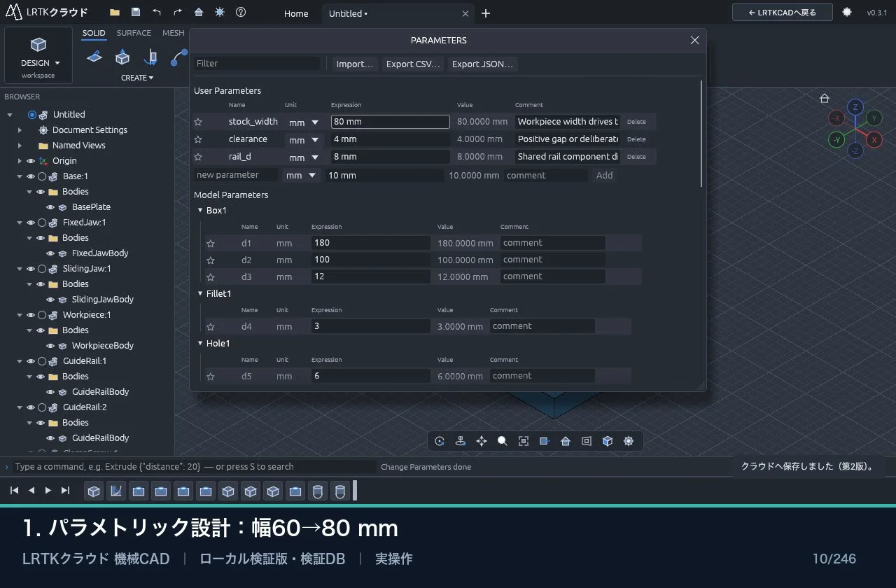Hide the WorkpieceBody body
This screenshot has width=896, height=588.
click(x=50, y=346)
